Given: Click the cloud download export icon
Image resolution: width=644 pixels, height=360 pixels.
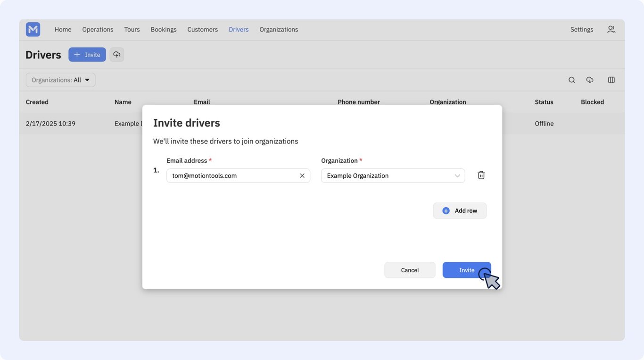Looking at the screenshot, I should [x=590, y=80].
